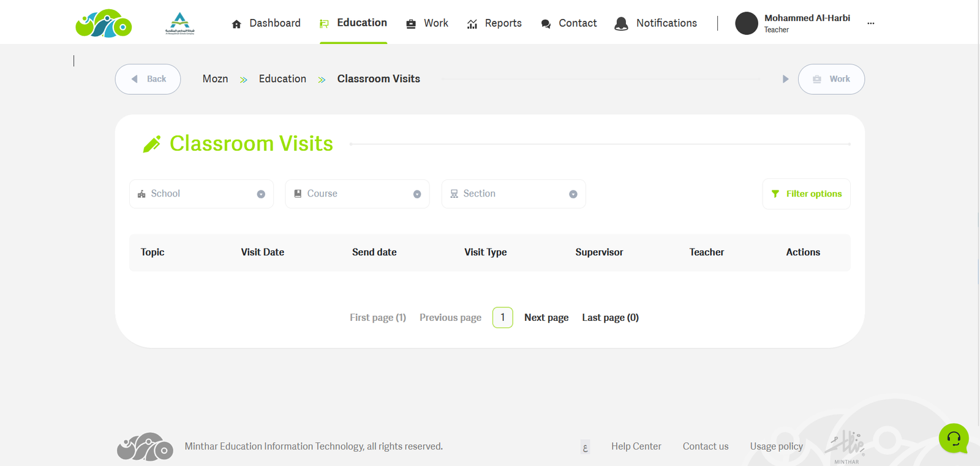The width and height of the screenshot is (980, 466).
Task: Open the Course dropdown
Action: 357,194
